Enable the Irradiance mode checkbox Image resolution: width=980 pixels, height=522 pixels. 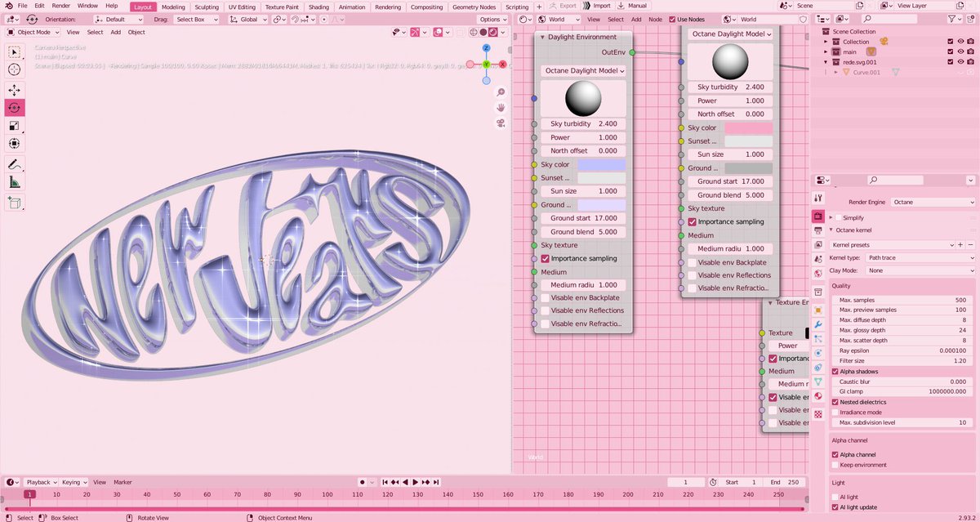coord(835,413)
